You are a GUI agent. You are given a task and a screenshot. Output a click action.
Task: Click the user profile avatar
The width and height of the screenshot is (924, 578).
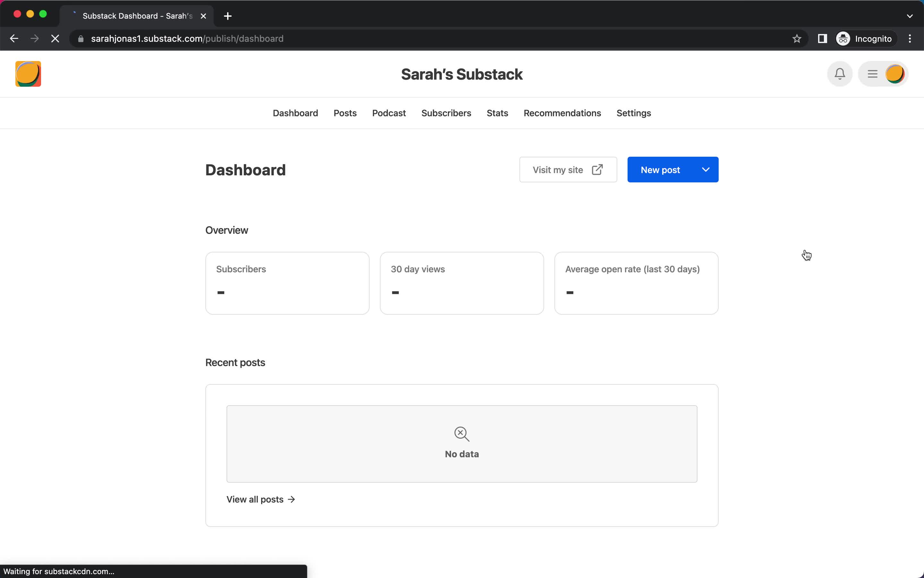(x=894, y=74)
